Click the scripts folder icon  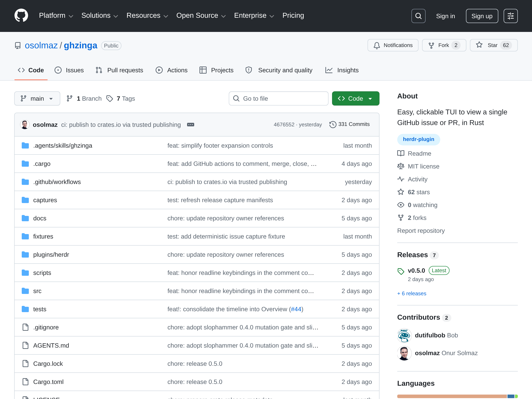25,273
